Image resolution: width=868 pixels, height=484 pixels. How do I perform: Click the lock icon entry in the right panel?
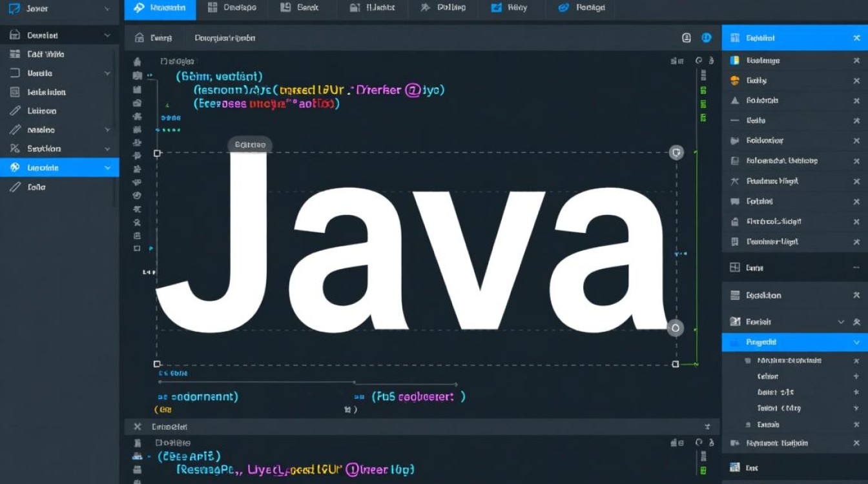click(x=735, y=221)
